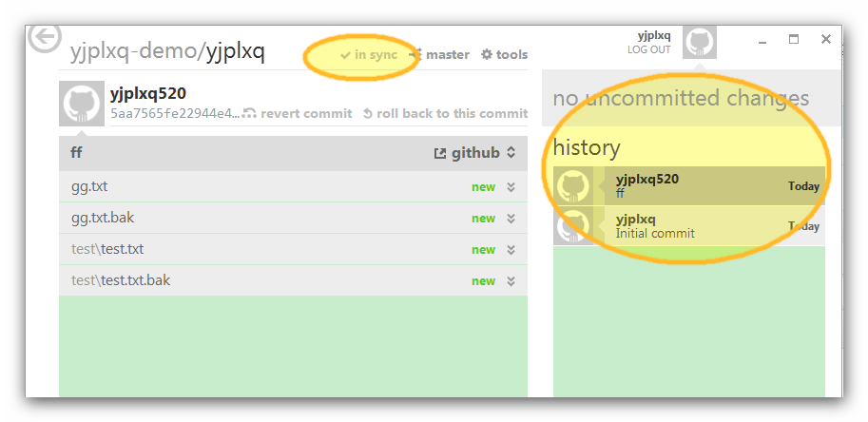Viewport: 868px width, 422px height.
Task: Click the avatar icon of Initial commit
Action: coord(573,225)
